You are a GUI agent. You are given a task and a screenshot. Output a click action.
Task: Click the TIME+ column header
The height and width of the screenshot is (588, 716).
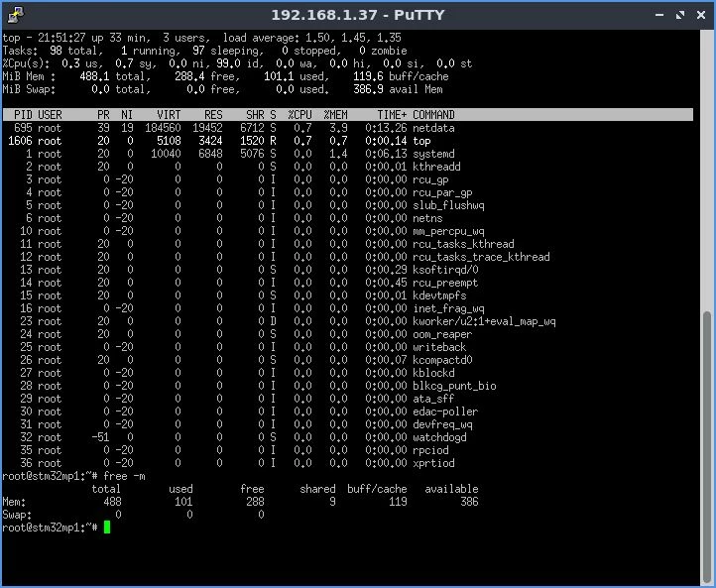pos(392,115)
